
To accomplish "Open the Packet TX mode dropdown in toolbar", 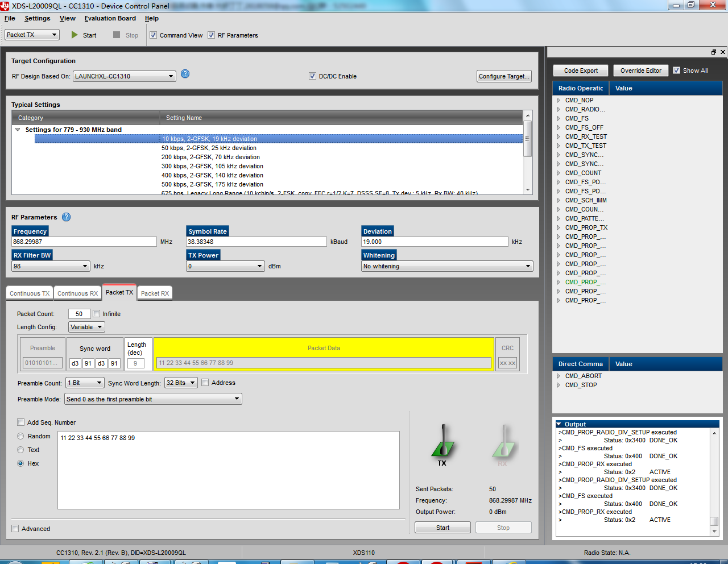I will 32,35.
